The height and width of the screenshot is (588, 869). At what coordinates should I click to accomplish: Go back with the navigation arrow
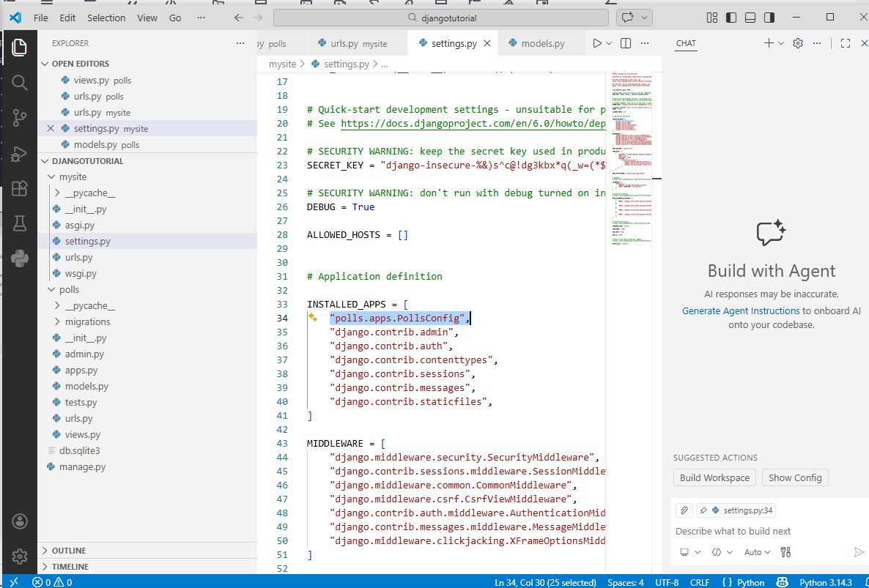click(239, 18)
